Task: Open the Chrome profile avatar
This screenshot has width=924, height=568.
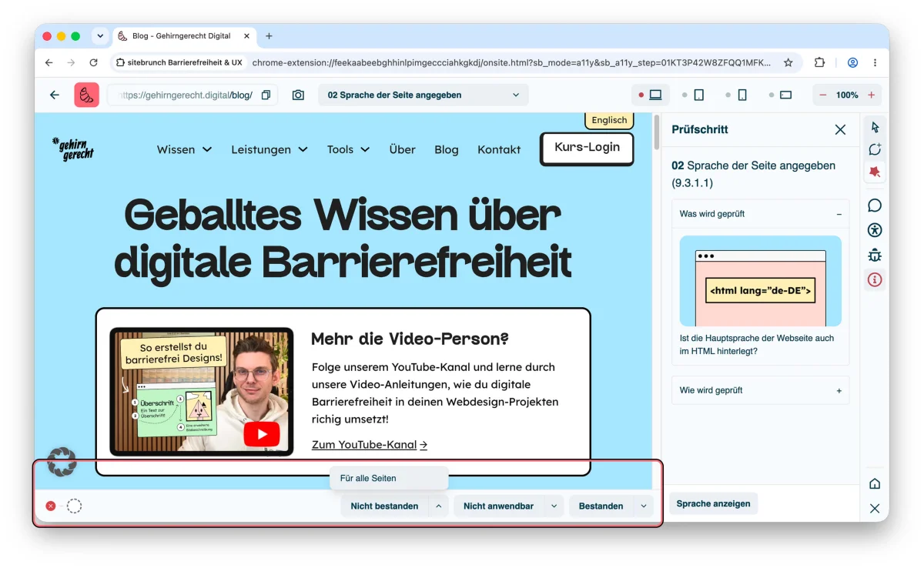Action: click(852, 62)
